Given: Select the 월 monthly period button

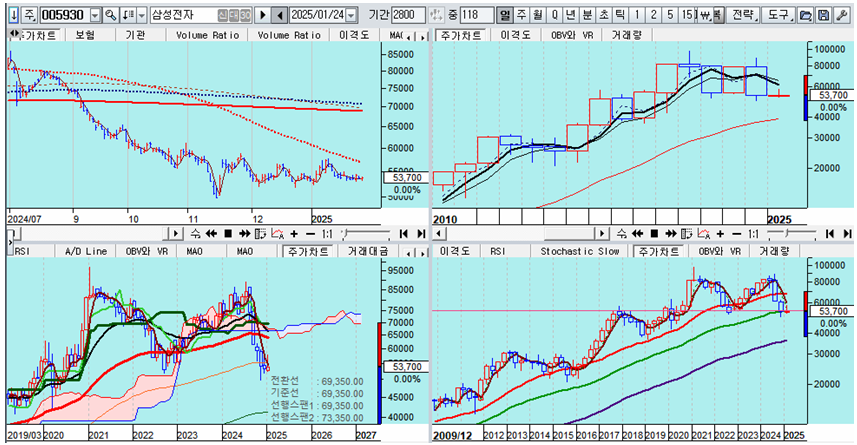Looking at the screenshot, I should [538, 15].
